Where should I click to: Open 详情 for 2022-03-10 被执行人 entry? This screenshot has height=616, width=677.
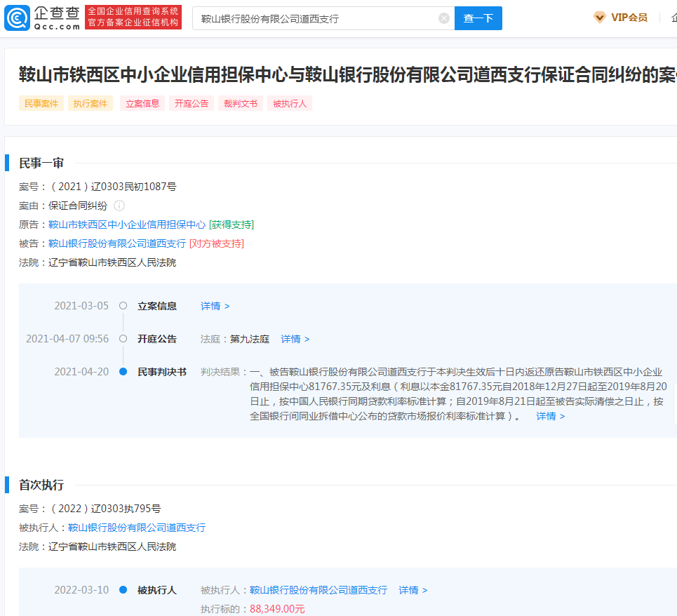click(413, 590)
